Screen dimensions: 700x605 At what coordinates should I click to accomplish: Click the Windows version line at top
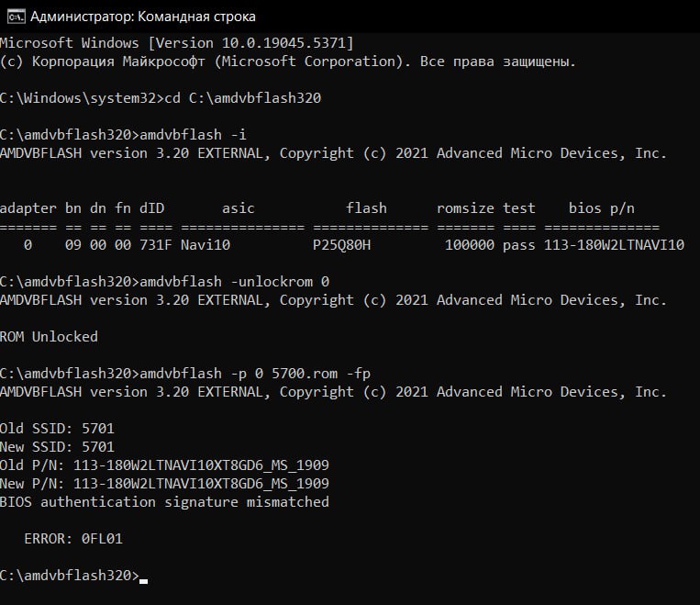(177, 43)
